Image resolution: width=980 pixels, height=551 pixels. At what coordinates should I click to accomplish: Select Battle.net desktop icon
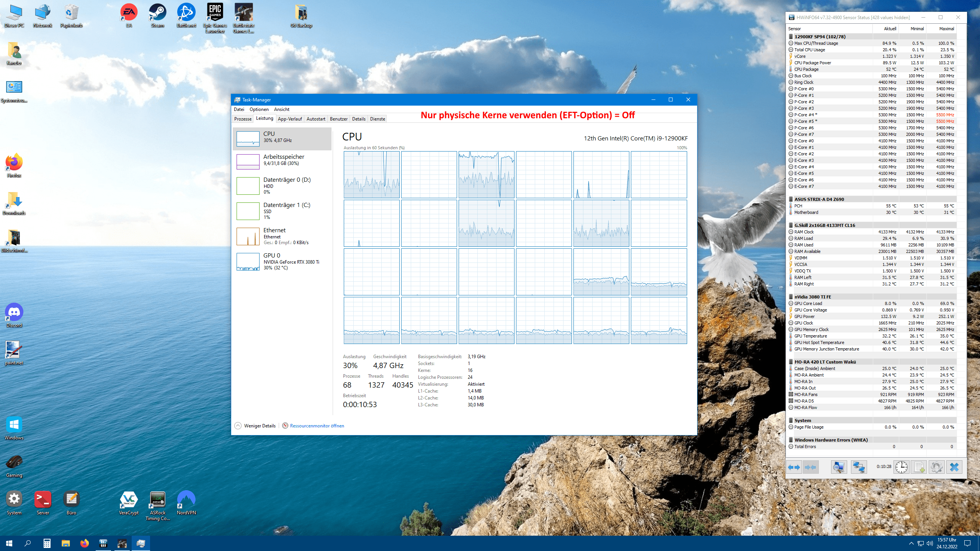point(186,16)
